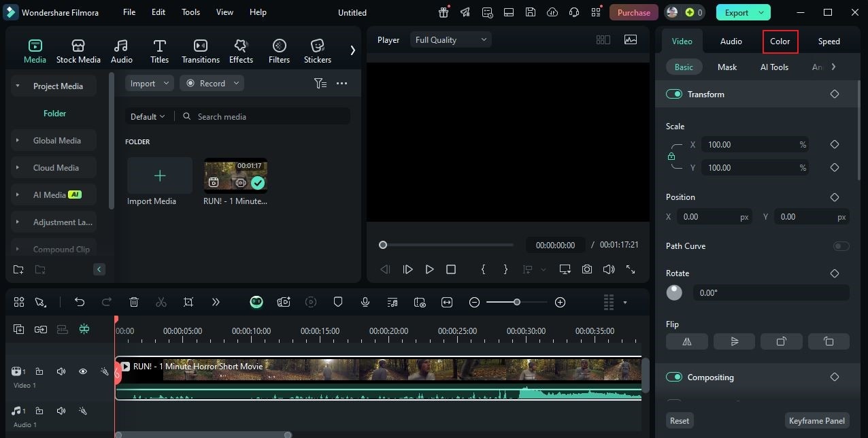Click the Rotate dial knob

pos(674,292)
